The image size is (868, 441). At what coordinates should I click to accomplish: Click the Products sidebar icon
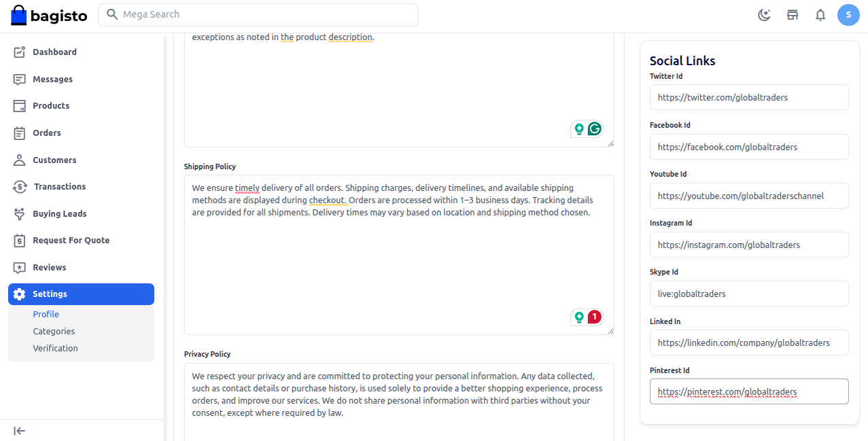tap(20, 106)
